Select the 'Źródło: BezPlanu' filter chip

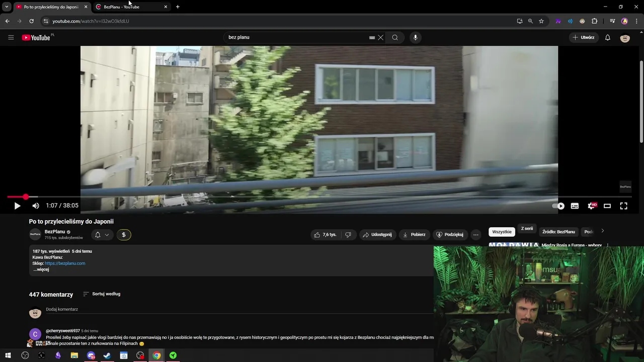pyautogui.click(x=558, y=232)
